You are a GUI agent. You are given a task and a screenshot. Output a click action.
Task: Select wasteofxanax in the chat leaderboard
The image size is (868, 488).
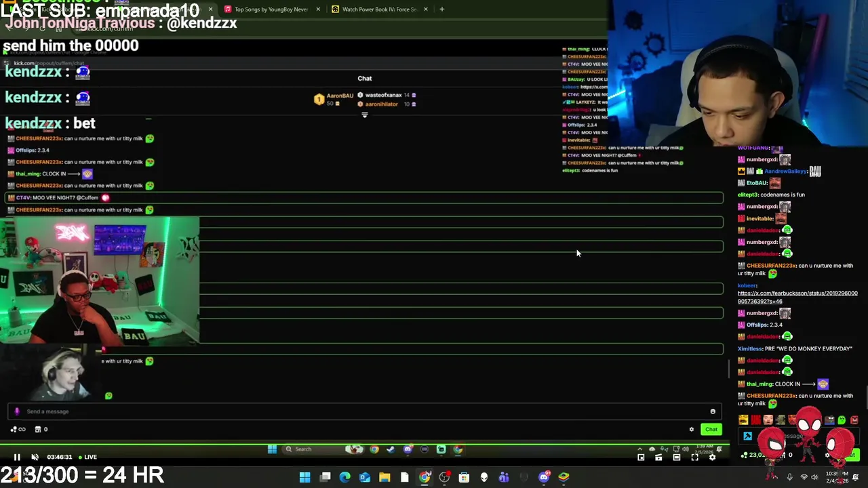click(x=387, y=95)
